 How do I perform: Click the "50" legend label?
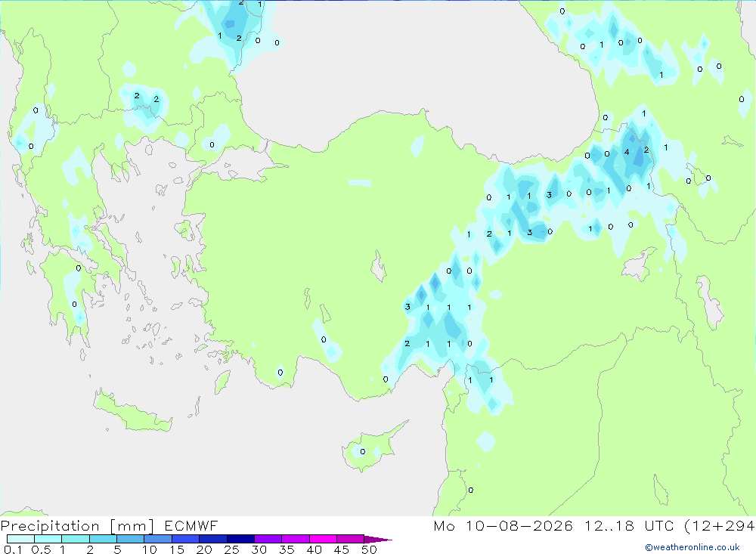click(369, 549)
